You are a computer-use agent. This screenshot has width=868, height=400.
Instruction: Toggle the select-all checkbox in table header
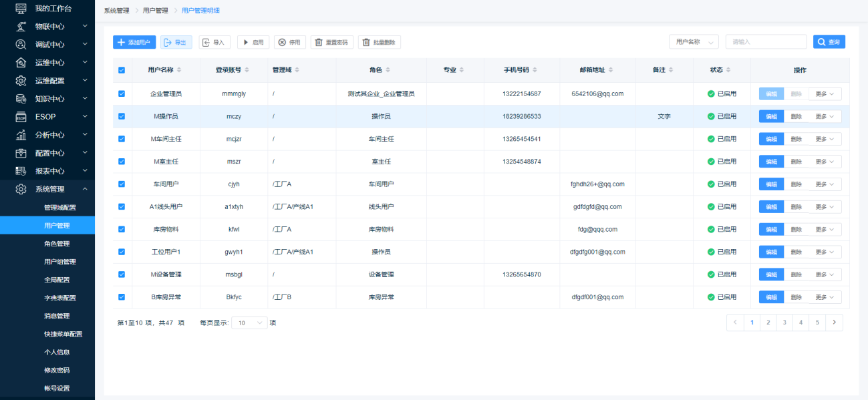[x=122, y=70]
